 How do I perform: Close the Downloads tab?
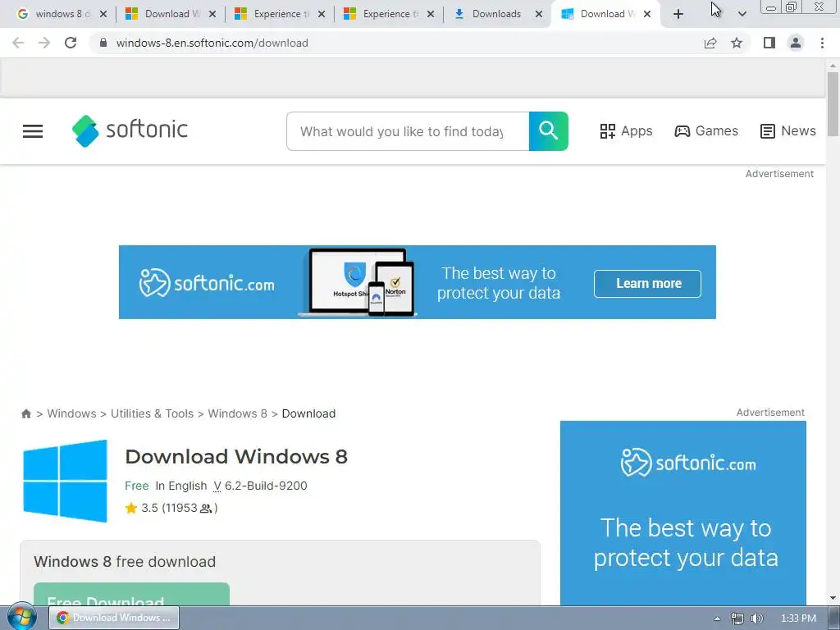click(539, 14)
